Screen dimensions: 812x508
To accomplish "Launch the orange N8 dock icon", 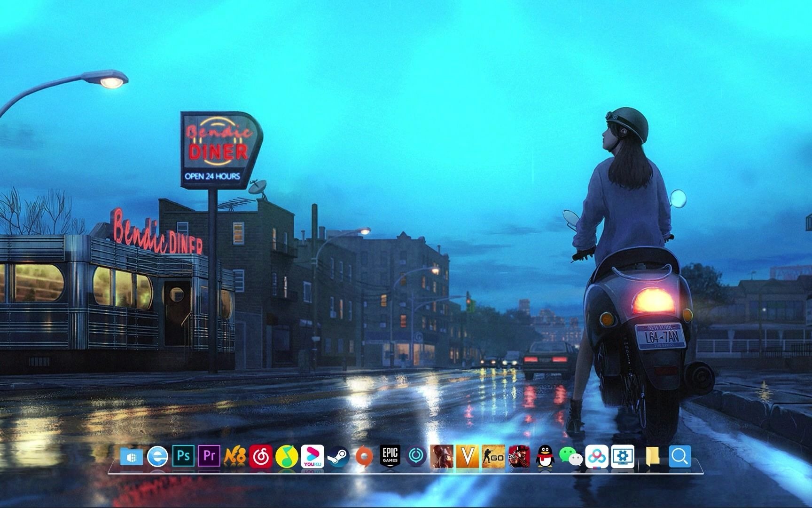I will pos(235,456).
